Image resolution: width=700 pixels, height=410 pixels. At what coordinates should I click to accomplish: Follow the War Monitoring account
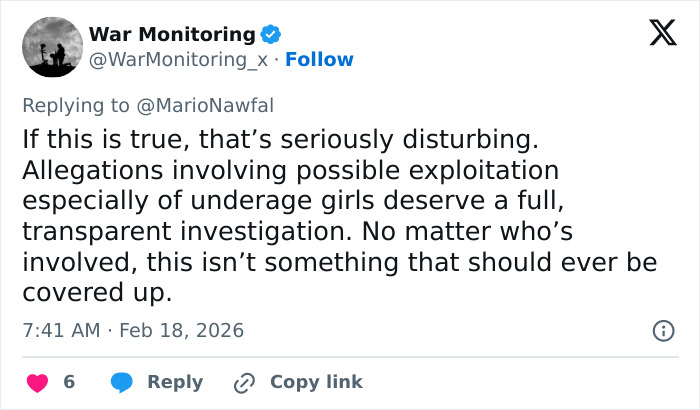tap(319, 60)
